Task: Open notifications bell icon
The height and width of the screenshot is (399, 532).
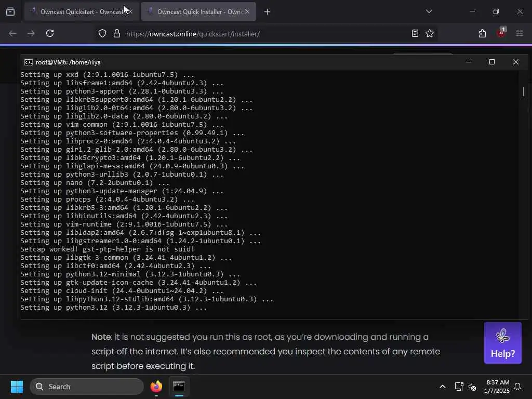Action: click(518, 387)
